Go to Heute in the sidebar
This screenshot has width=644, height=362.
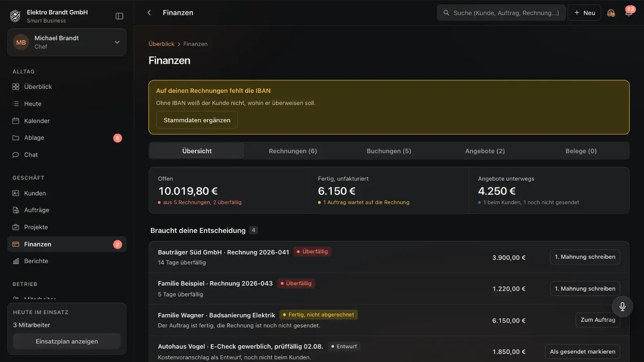(x=67, y=104)
